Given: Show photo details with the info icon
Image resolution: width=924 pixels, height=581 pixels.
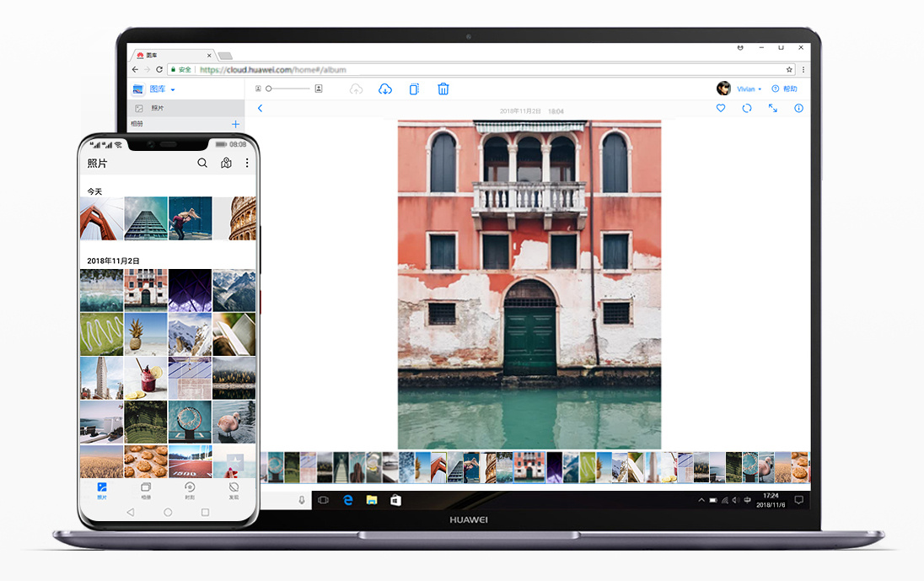Looking at the screenshot, I should point(798,109).
